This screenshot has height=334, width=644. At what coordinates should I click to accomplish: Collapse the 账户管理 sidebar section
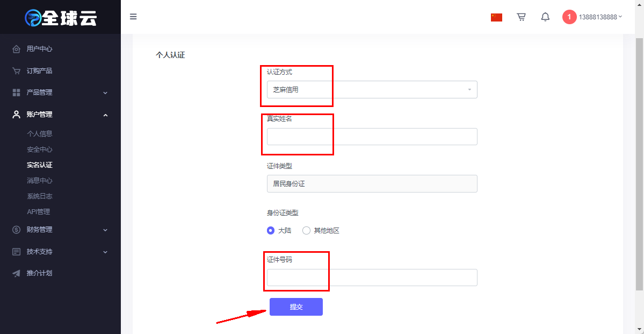pyautogui.click(x=60, y=115)
